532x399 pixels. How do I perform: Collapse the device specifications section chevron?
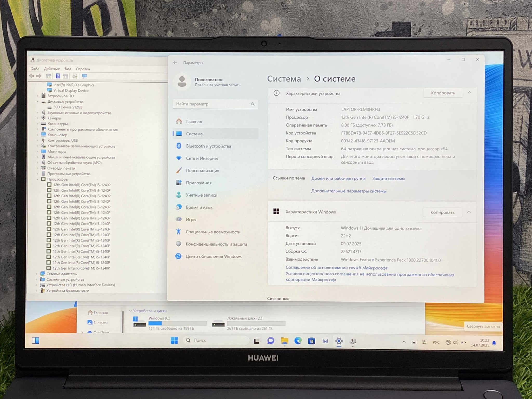469,93
